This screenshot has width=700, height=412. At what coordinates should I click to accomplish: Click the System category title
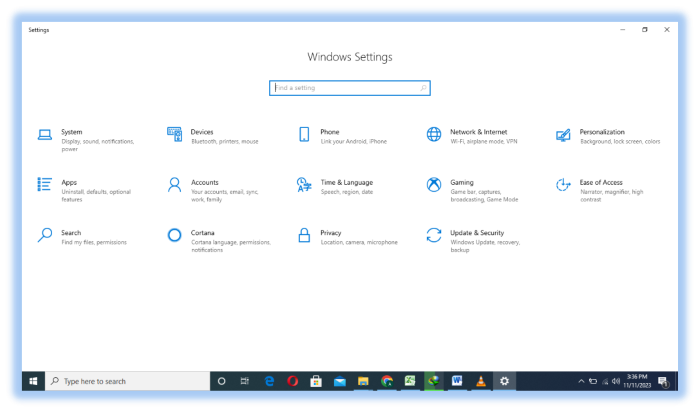click(x=71, y=132)
